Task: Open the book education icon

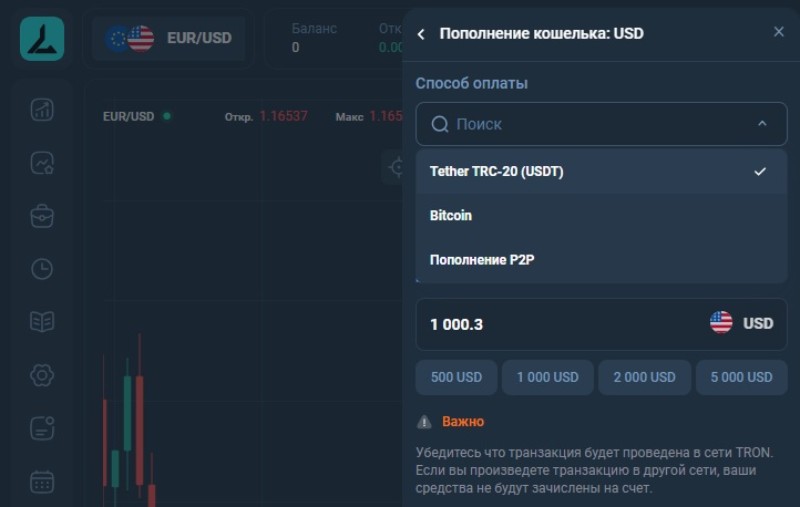Action: [x=42, y=322]
